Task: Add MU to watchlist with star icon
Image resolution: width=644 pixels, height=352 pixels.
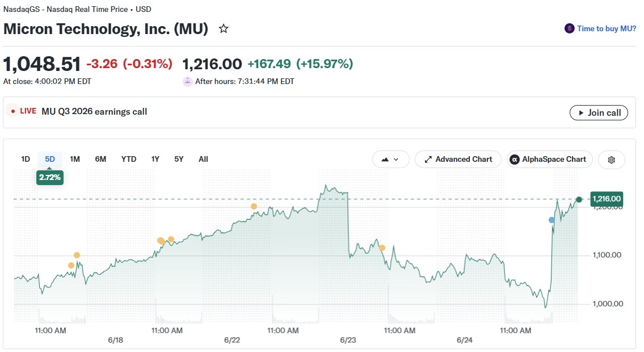Action: [x=224, y=29]
